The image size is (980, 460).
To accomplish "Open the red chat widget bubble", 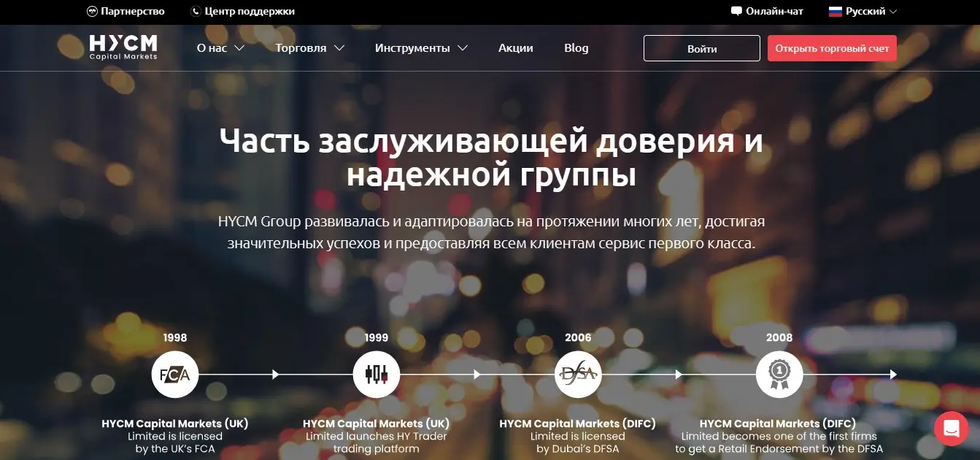I will coord(951,428).
